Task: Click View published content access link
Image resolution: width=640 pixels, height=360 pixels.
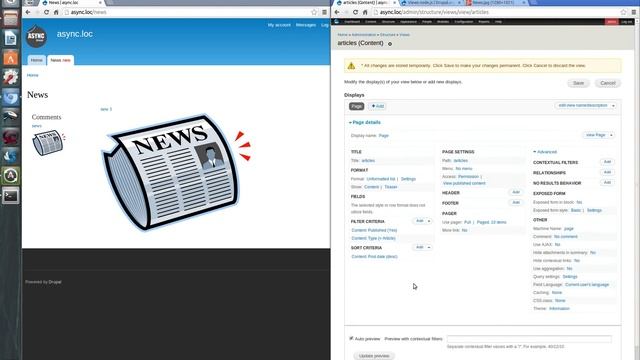Action: click(x=464, y=183)
